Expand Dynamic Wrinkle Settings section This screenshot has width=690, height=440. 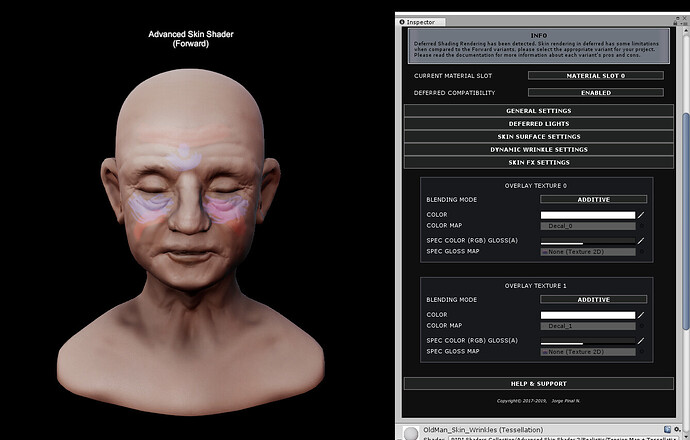pyautogui.click(x=539, y=149)
